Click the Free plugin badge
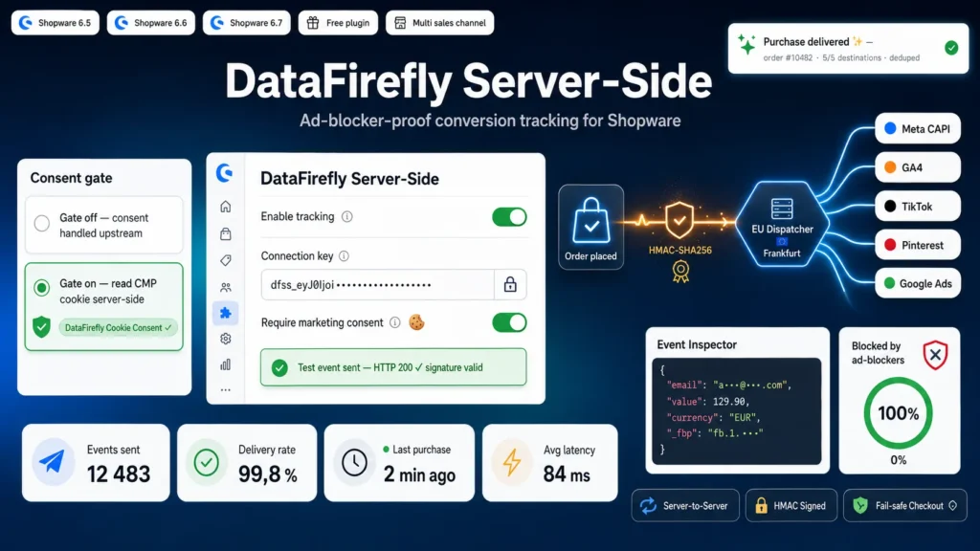Viewport: 980px width, 551px height. (338, 23)
